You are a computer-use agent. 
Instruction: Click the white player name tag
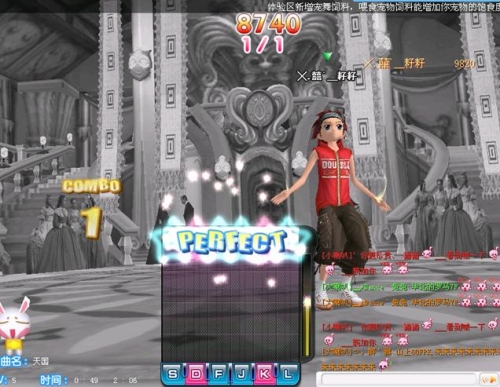pyautogui.click(x=327, y=76)
